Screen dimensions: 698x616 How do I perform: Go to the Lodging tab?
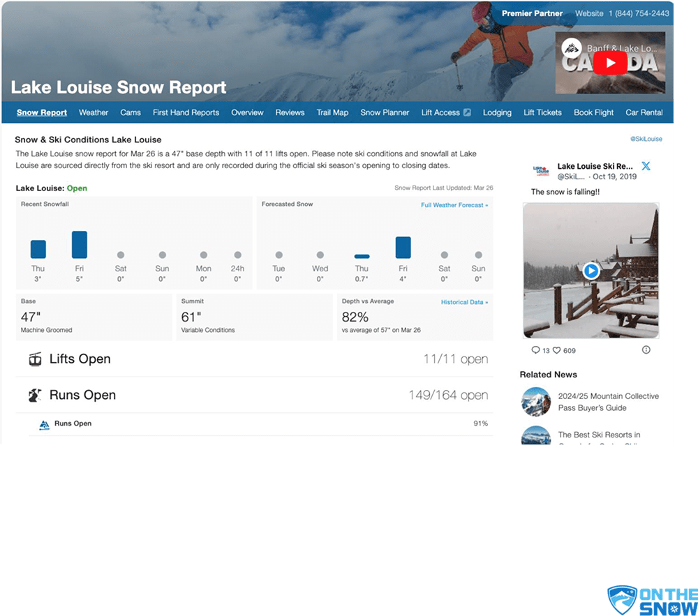pyautogui.click(x=497, y=112)
